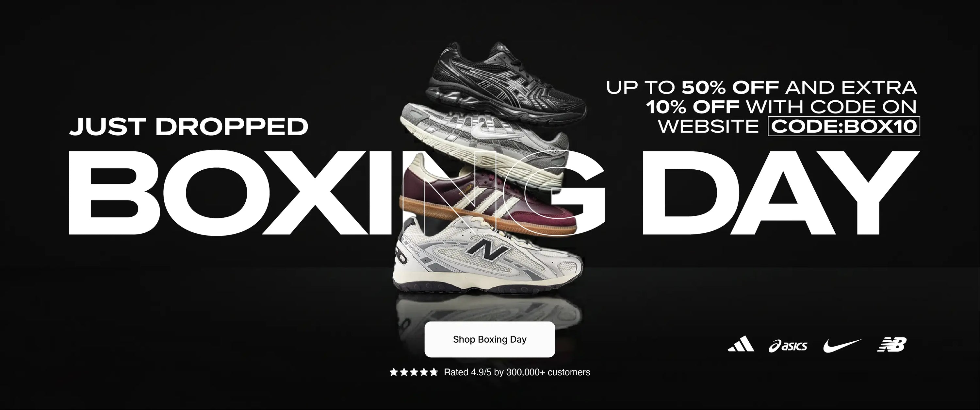Screen dimensions: 980x410
Task: Click the Shop Boxing Day button
Action: [490, 339]
